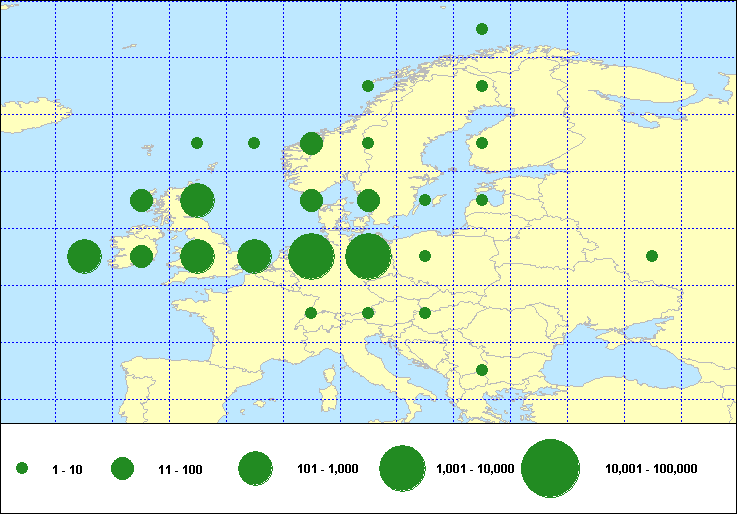Select the medium circle on Ireland
Screen dimensions: 737x514
pos(141,257)
